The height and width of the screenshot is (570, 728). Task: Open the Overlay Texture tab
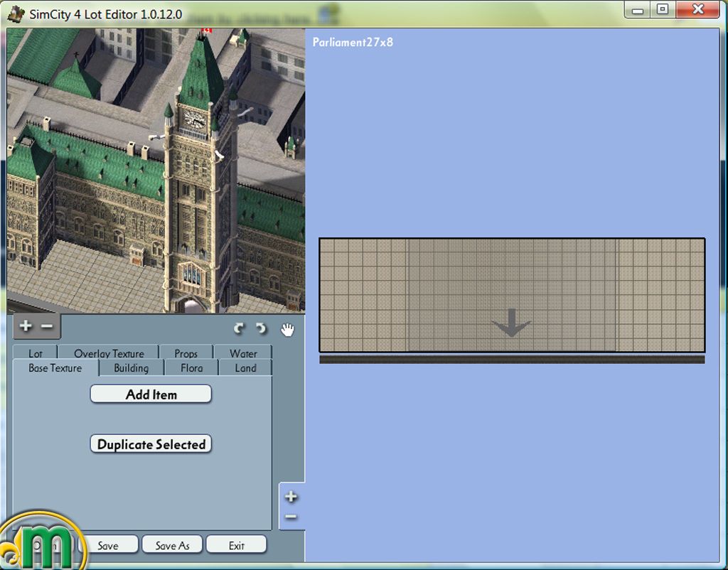tap(109, 353)
